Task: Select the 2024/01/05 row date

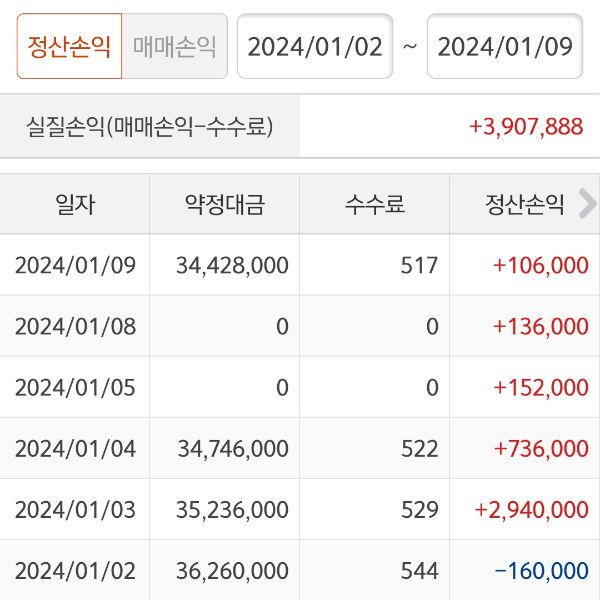Action: 75,387
